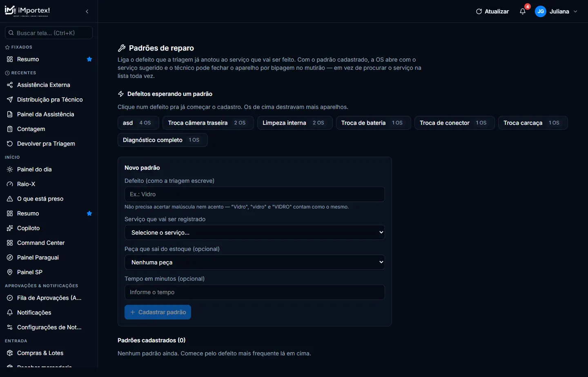Click the Contagem clipboard icon

10,129
